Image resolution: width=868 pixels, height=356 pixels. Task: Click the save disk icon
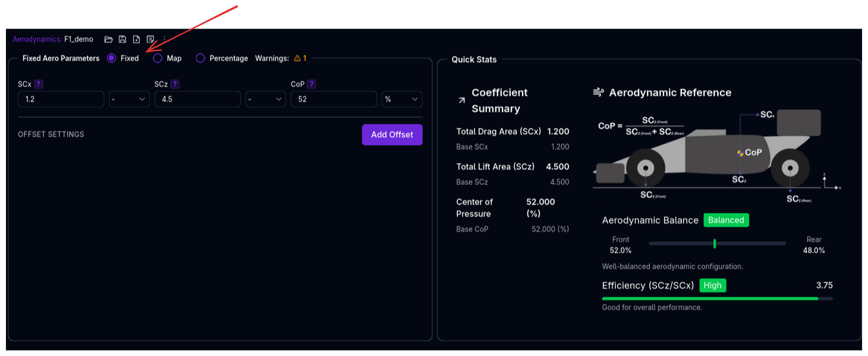(x=122, y=39)
